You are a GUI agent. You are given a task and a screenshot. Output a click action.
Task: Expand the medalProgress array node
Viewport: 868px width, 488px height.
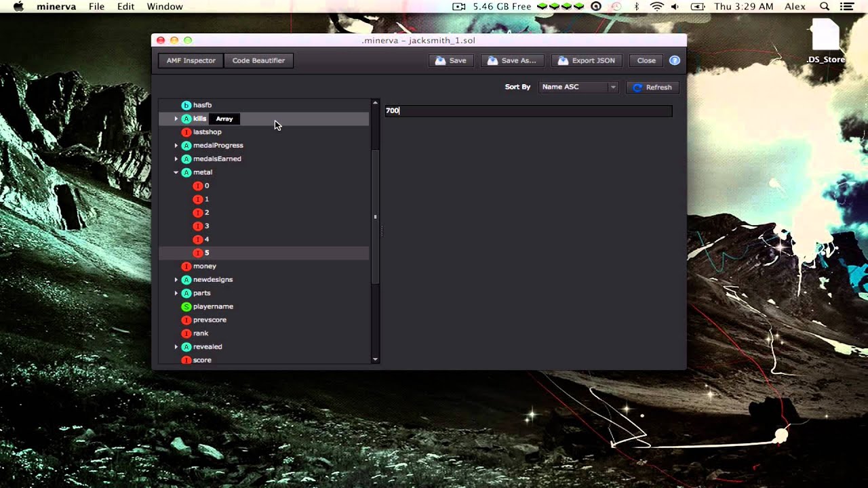pyautogui.click(x=176, y=145)
